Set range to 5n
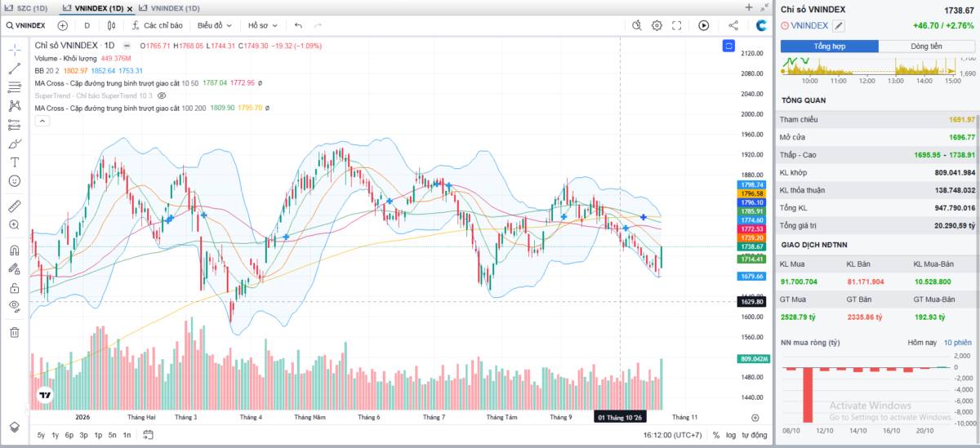 (x=113, y=435)
